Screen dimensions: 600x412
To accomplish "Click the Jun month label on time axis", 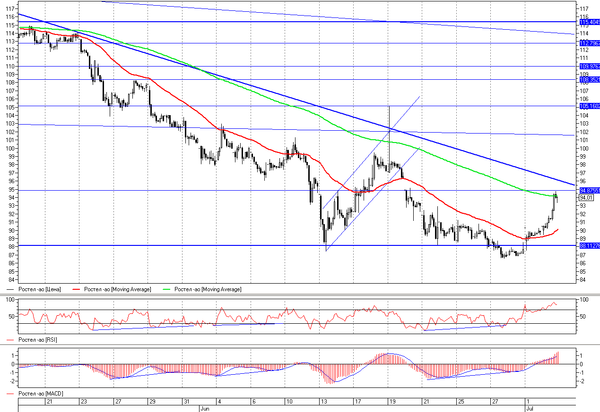I will [205, 409].
